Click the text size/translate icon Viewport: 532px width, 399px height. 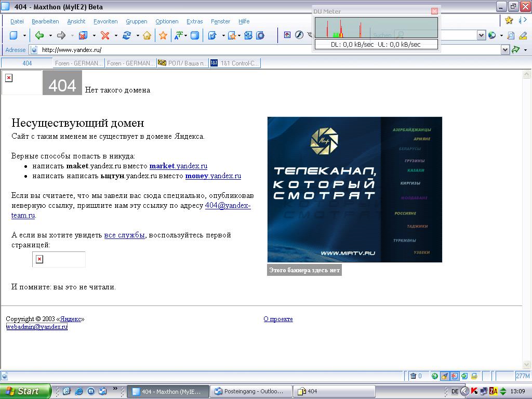point(179,35)
